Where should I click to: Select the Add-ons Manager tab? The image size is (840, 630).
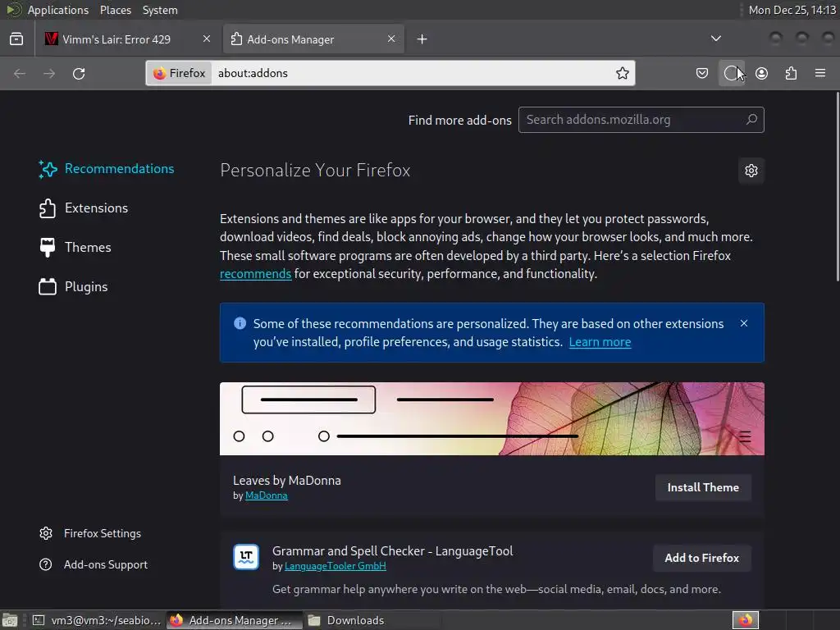(313, 39)
